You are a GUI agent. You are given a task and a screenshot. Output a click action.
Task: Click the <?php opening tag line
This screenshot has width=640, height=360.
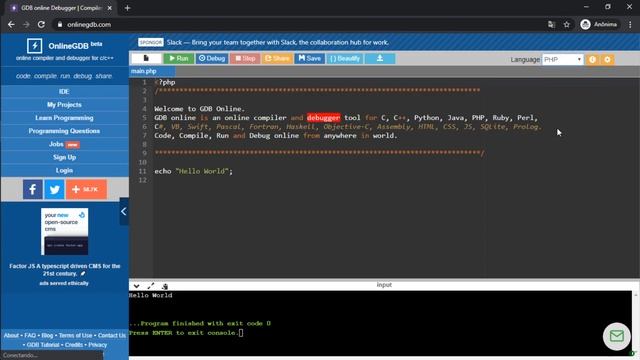point(165,82)
